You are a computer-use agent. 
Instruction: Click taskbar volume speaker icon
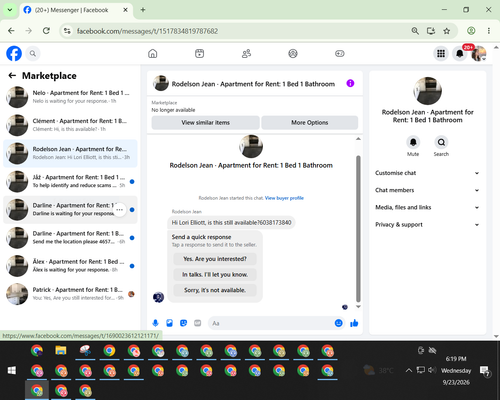click(x=432, y=370)
